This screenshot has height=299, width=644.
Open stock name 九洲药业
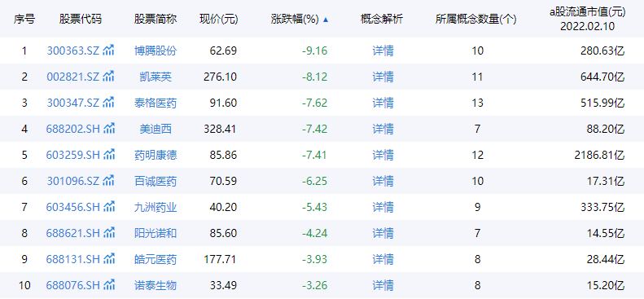coord(156,207)
